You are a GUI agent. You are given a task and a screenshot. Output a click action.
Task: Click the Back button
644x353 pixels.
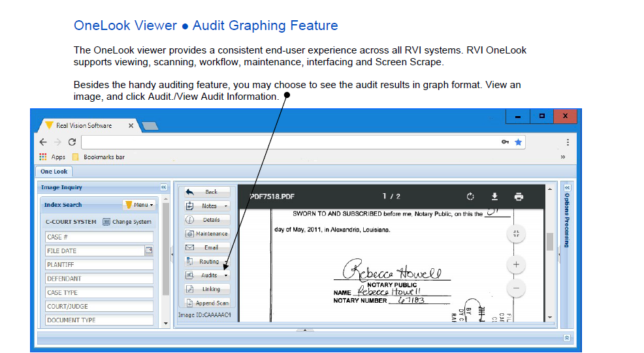coord(207,192)
